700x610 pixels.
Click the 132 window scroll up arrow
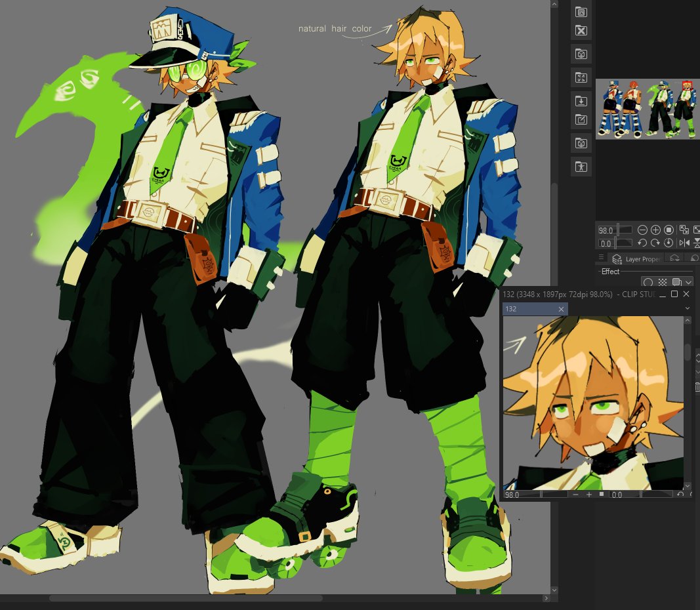coord(688,320)
